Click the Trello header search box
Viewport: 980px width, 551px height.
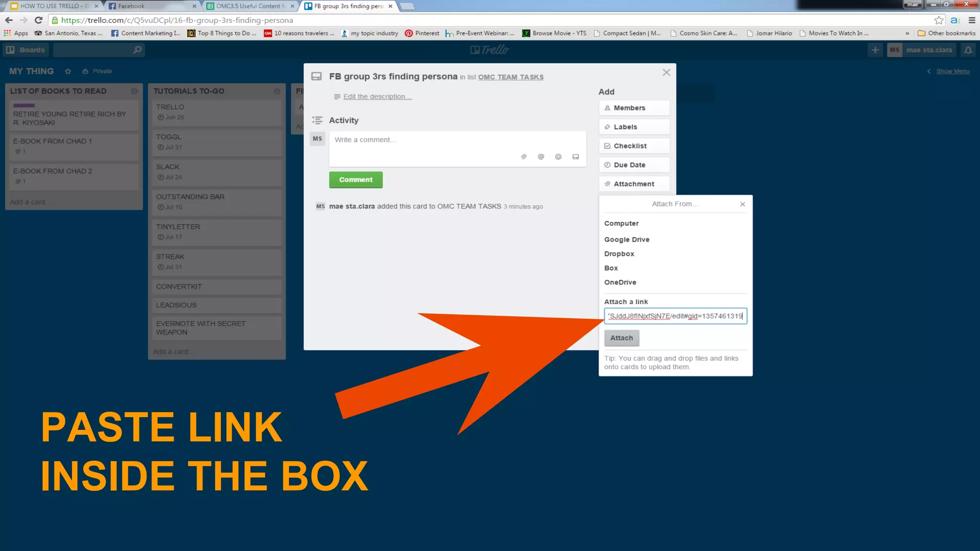(99, 50)
